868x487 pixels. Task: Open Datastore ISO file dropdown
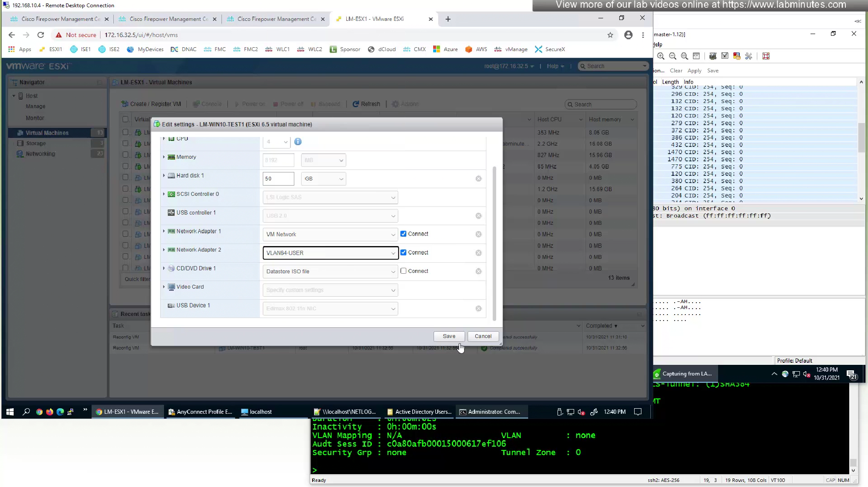click(x=330, y=272)
